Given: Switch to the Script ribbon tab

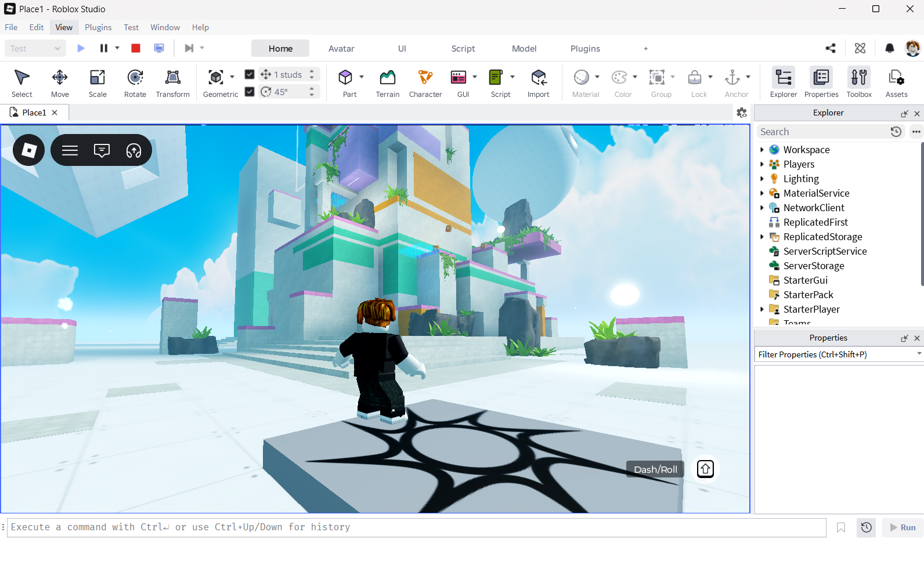Looking at the screenshot, I should 463,49.
